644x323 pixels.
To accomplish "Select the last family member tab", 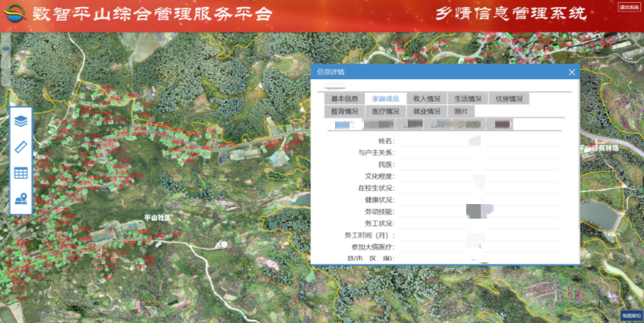I will [x=499, y=124].
